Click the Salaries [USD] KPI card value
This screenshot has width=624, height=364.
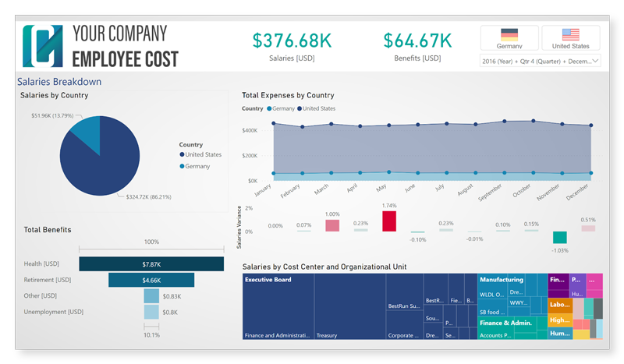coord(292,40)
